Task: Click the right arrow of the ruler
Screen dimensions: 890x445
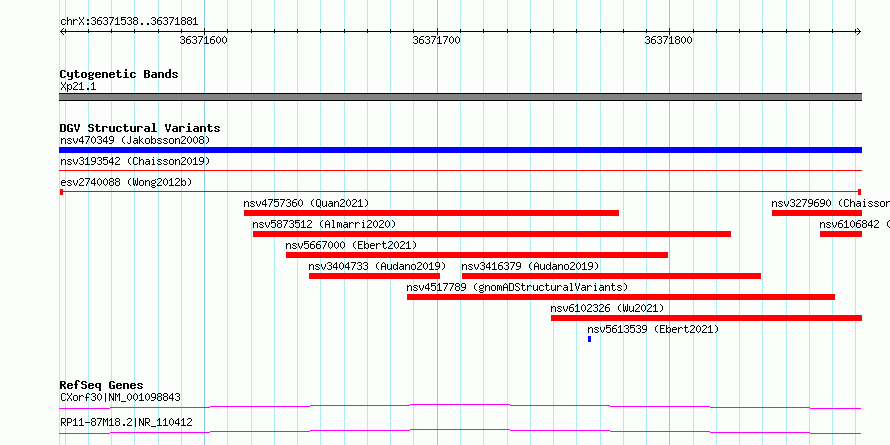Action: (859, 32)
